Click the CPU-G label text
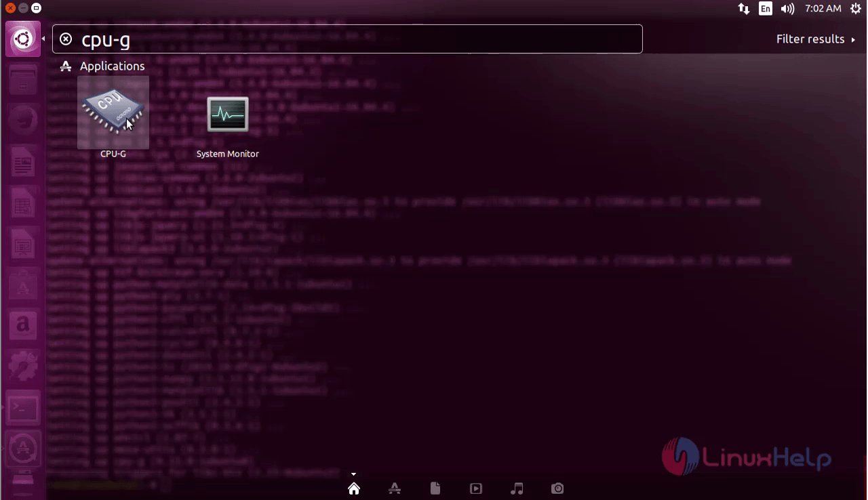 pyautogui.click(x=113, y=154)
